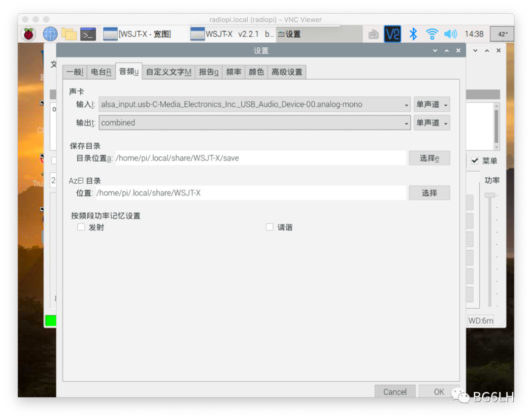Click the CPU temperature 42° monitor
Image resolution: width=532 pixels, height=419 pixels.
click(x=502, y=34)
